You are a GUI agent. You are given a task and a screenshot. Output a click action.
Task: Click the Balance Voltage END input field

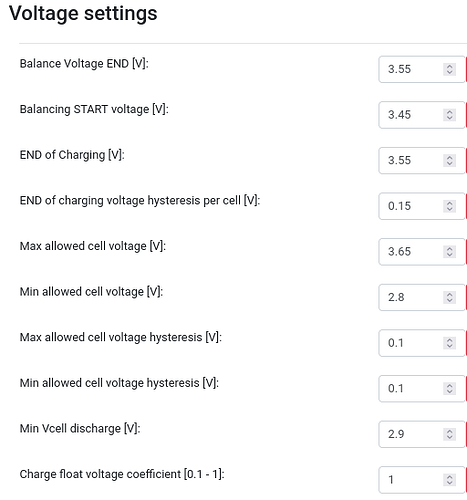pyautogui.click(x=422, y=69)
